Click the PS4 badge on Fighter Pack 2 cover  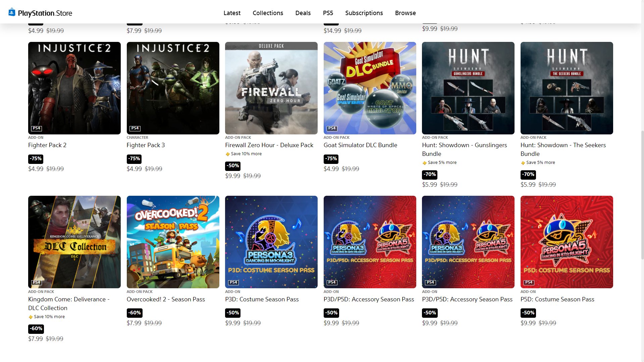37,128
